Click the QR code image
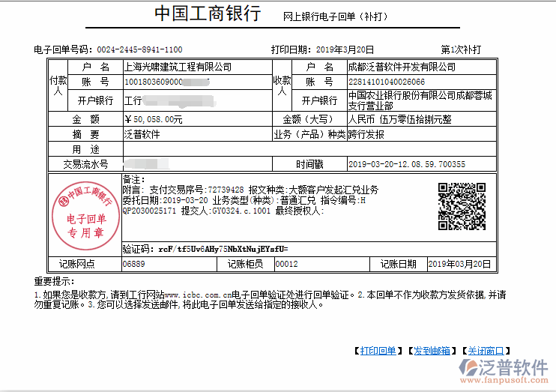 click(x=462, y=206)
